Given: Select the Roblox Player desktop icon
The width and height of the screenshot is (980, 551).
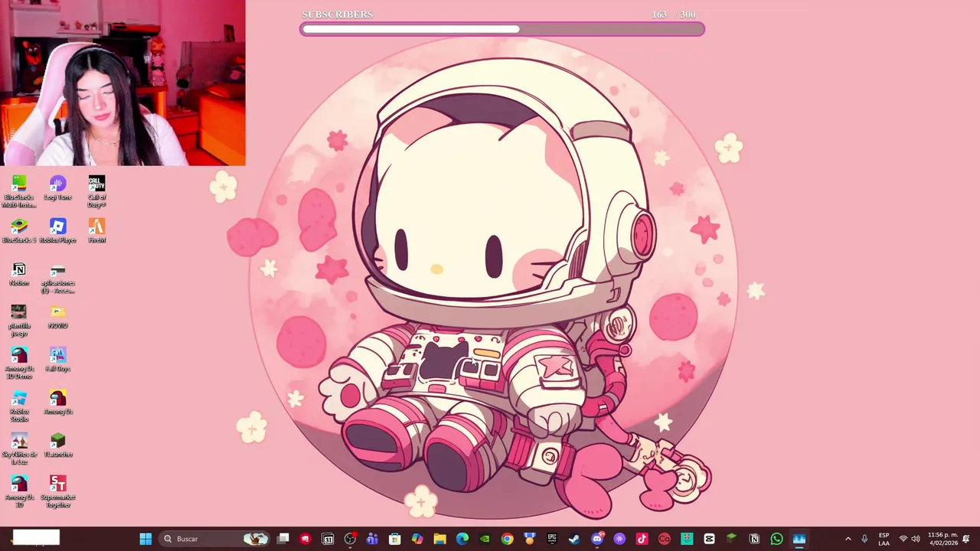Looking at the screenshot, I should (58, 231).
